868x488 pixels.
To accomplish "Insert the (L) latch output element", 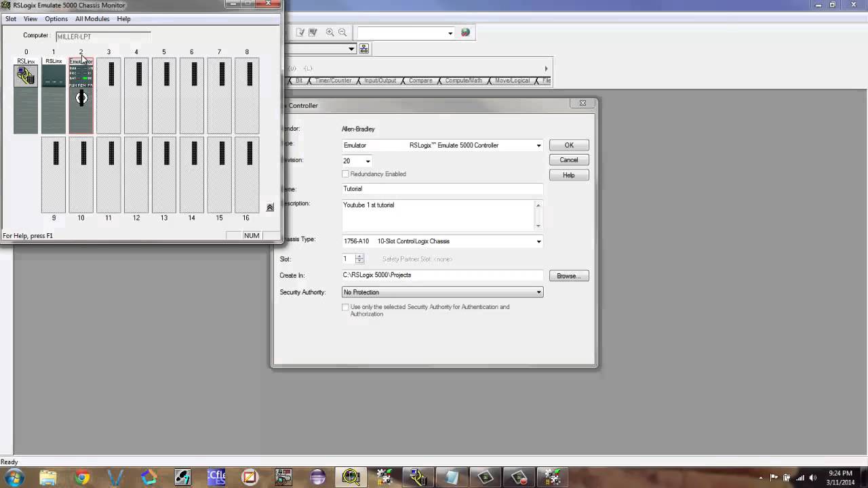I will pyautogui.click(x=308, y=68).
